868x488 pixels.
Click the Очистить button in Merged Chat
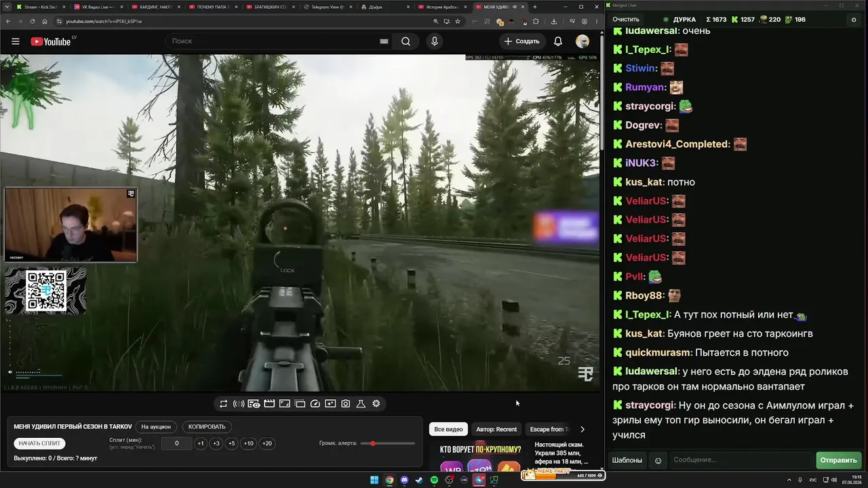click(626, 20)
